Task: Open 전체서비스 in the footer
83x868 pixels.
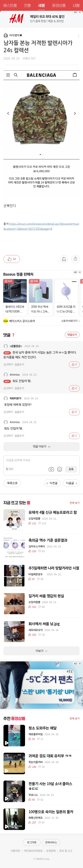Action: tap(51, 842)
